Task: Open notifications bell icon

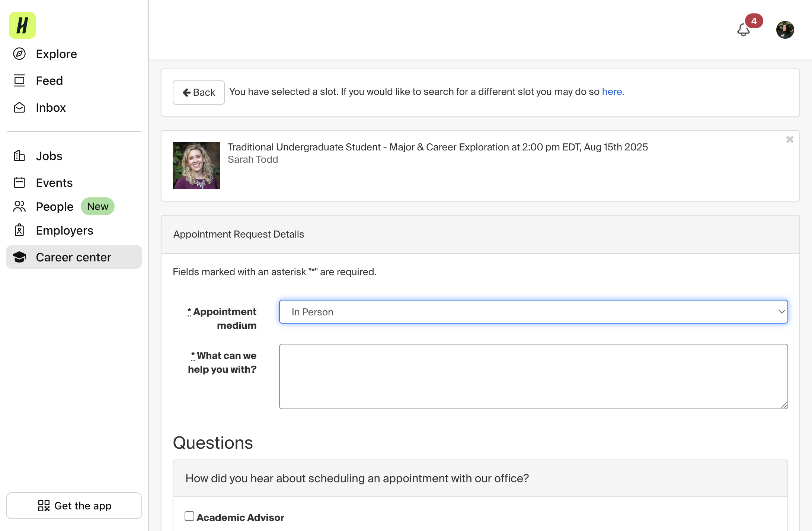Action: pos(744,30)
